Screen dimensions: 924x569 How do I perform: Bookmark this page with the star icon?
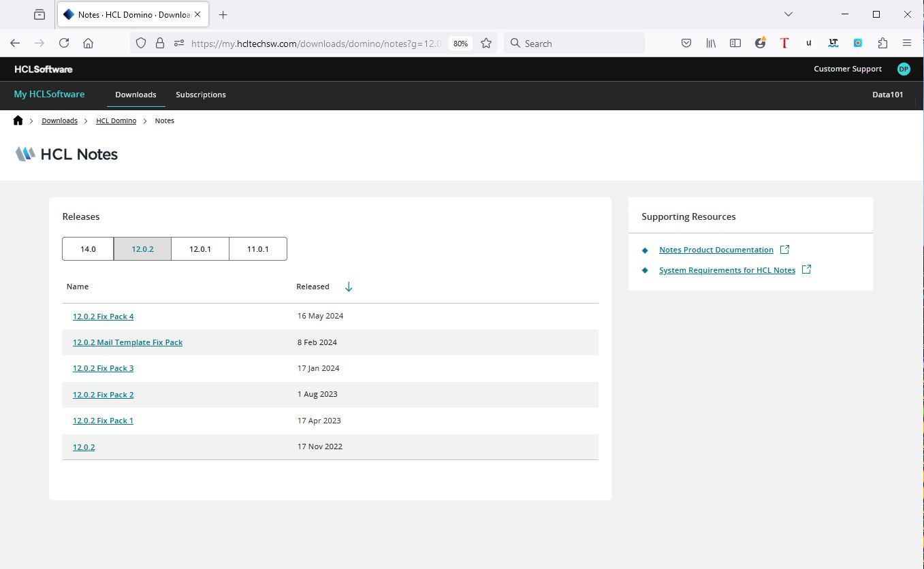(486, 43)
